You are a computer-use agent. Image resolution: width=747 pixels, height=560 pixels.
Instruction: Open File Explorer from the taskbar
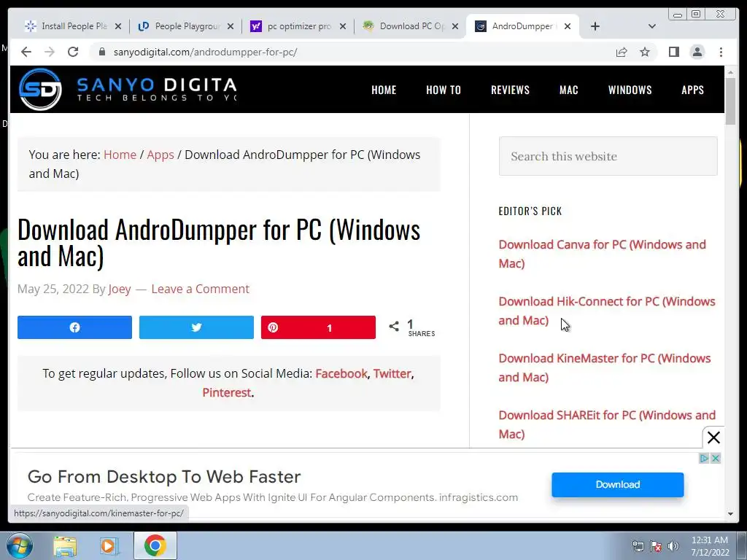tap(65, 545)
